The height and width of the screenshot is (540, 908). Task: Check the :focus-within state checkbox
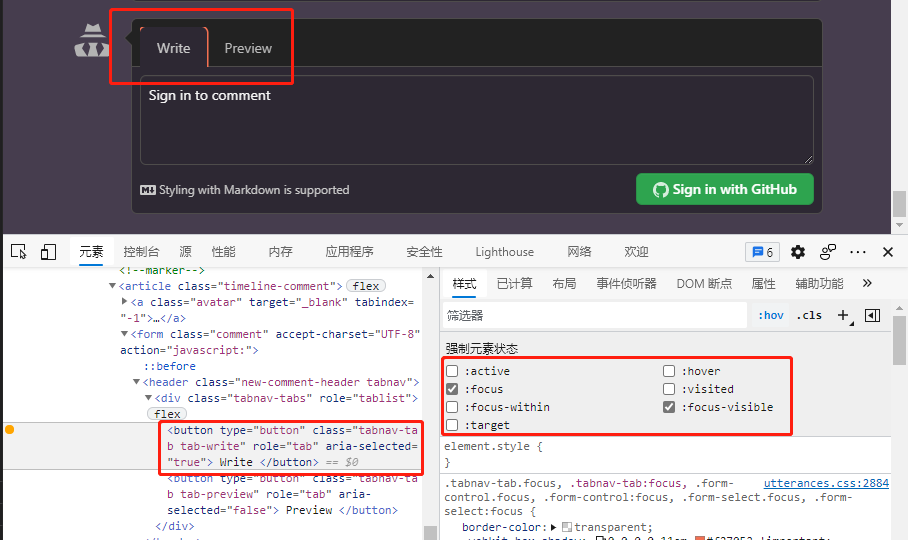pyautogui.click(x=452, y=407)
